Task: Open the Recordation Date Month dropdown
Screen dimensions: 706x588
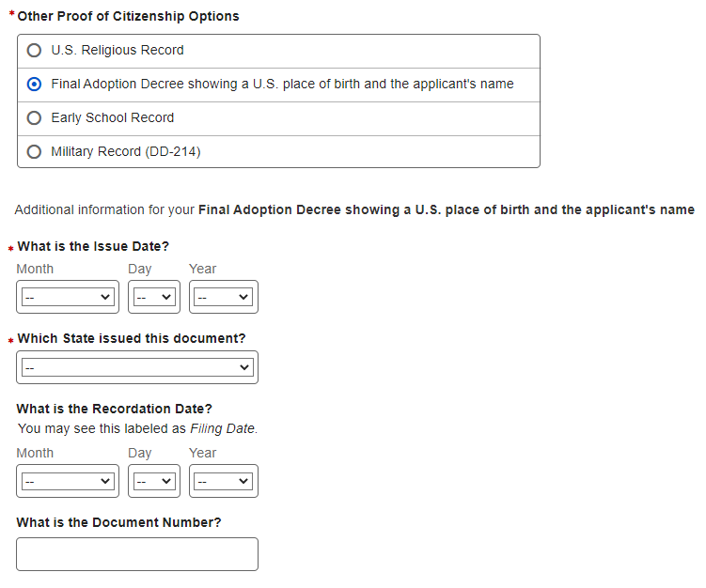Action: (66, 481)
